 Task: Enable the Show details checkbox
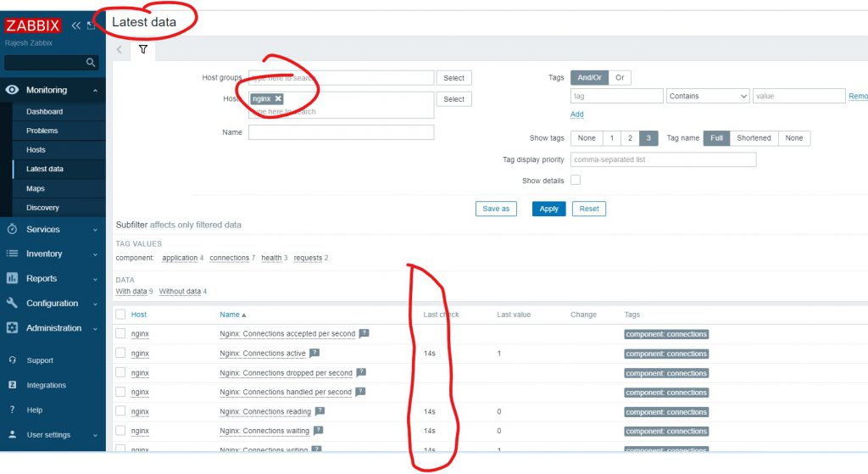[x=576, y=180]
